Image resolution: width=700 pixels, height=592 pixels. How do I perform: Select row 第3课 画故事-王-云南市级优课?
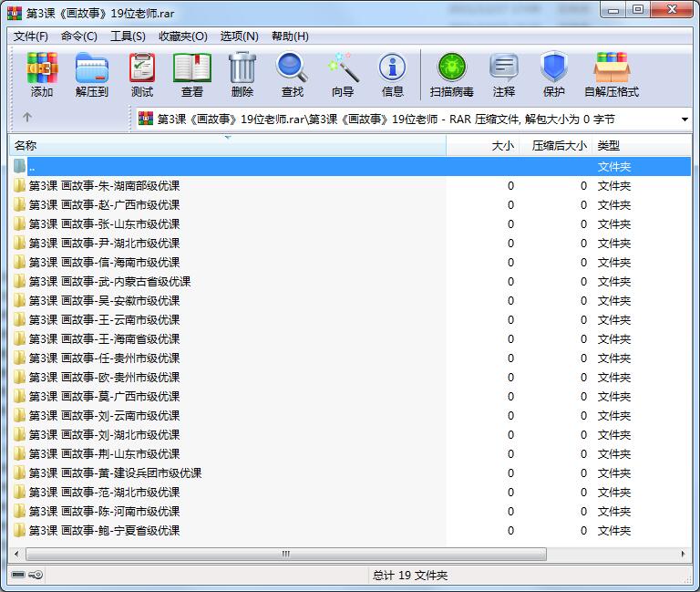(x=350, y=320)
